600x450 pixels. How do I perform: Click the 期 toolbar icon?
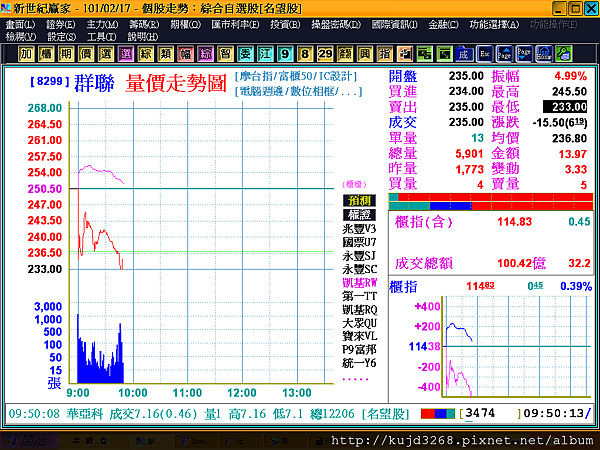tap(66, 54)
